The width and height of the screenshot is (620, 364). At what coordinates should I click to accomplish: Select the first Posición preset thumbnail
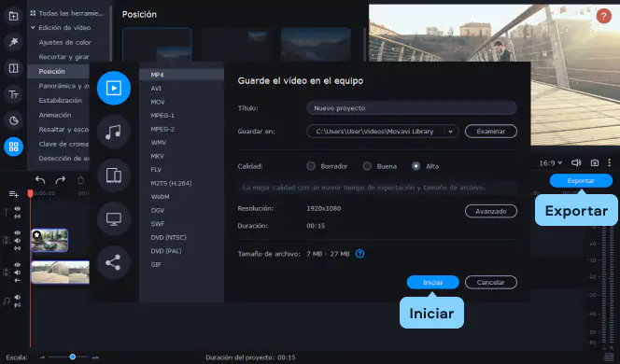[x=157, y=45]
